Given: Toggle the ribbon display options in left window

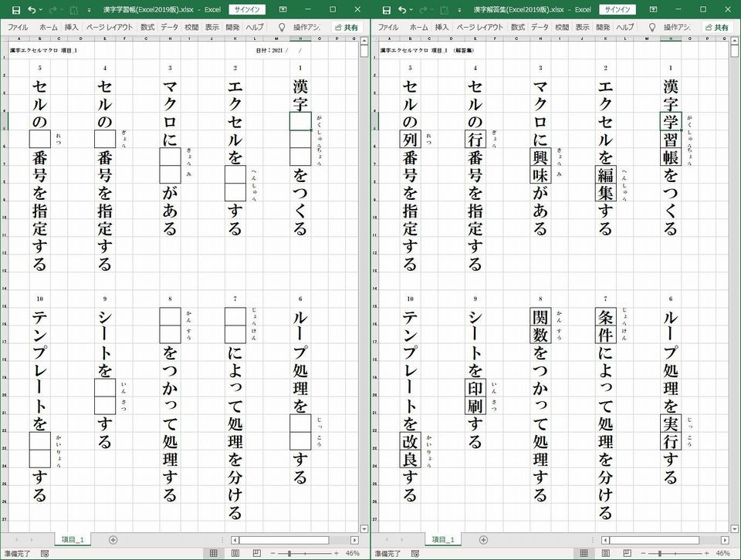Looking at the screenshot, I should (x=283, y=10).
